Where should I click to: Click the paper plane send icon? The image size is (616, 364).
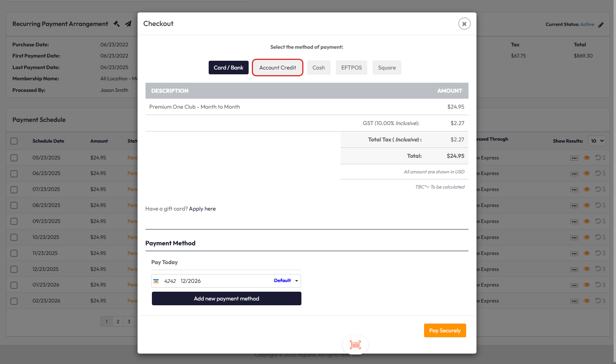[x=128, y=24]
